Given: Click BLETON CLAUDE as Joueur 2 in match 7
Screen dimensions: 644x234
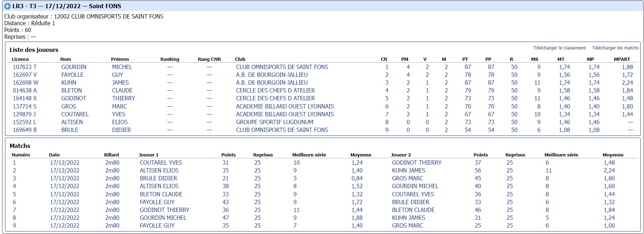Looking at the screenshot, I should (x=413, y=210).
